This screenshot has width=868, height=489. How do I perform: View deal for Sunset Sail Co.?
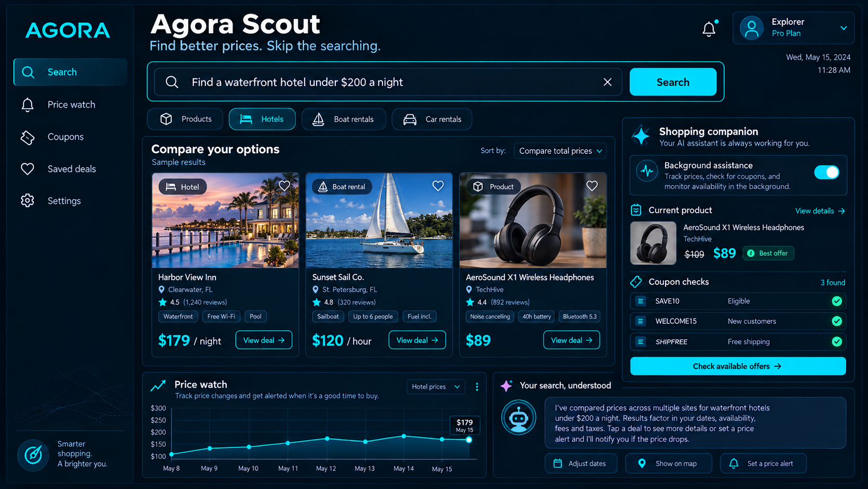[417, 340]
